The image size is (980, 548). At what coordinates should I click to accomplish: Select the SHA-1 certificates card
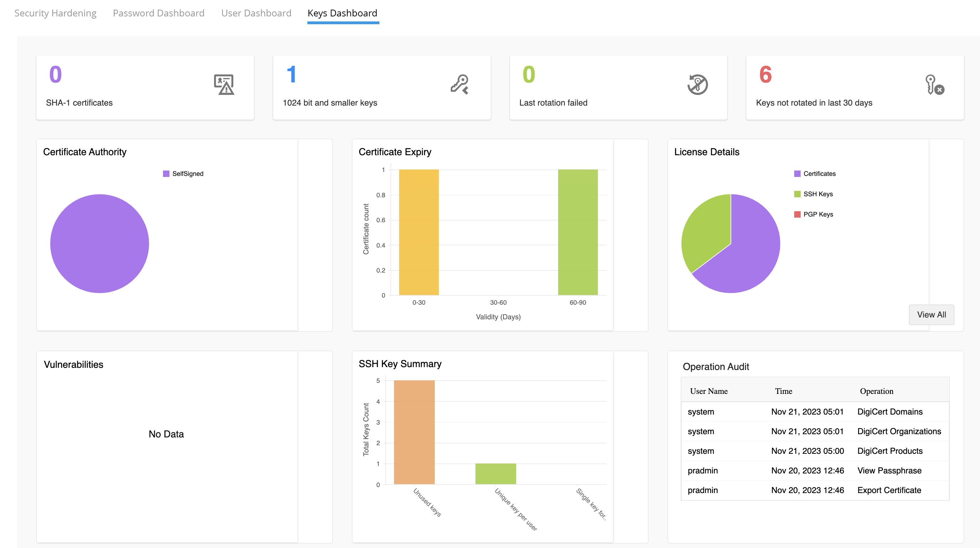click(146, 87)
